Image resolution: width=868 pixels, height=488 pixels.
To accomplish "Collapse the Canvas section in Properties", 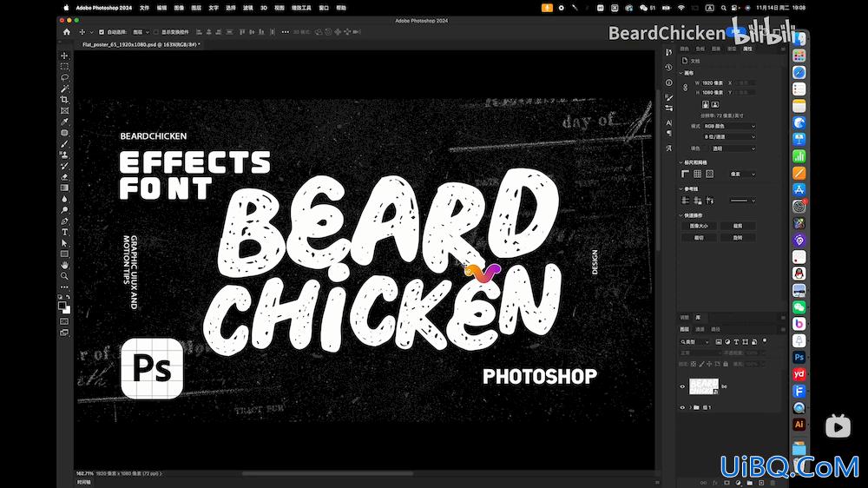I will [x=681, y=73].
